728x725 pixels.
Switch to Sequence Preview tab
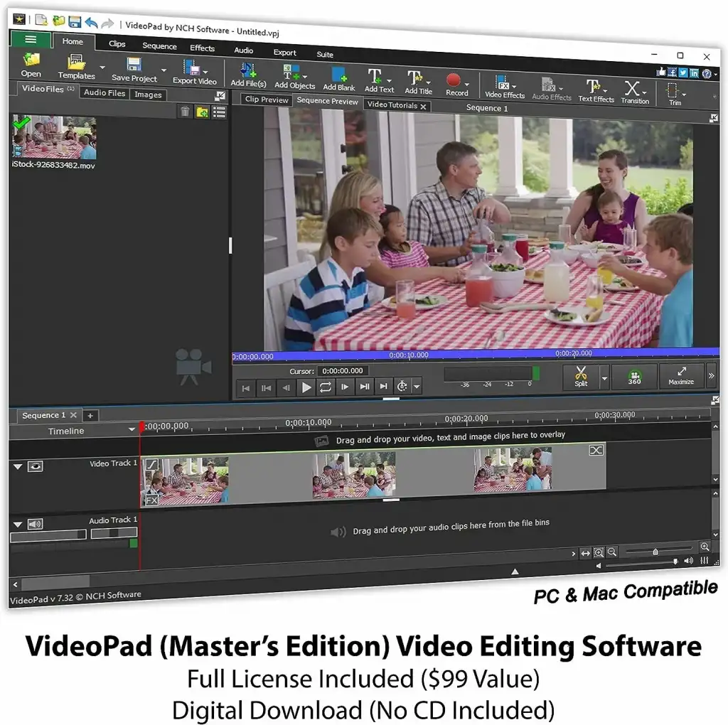point(327,101)
